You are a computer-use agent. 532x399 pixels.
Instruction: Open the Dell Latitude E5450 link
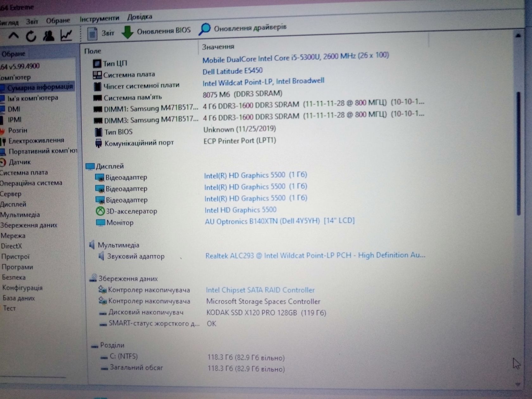(232, 71)
